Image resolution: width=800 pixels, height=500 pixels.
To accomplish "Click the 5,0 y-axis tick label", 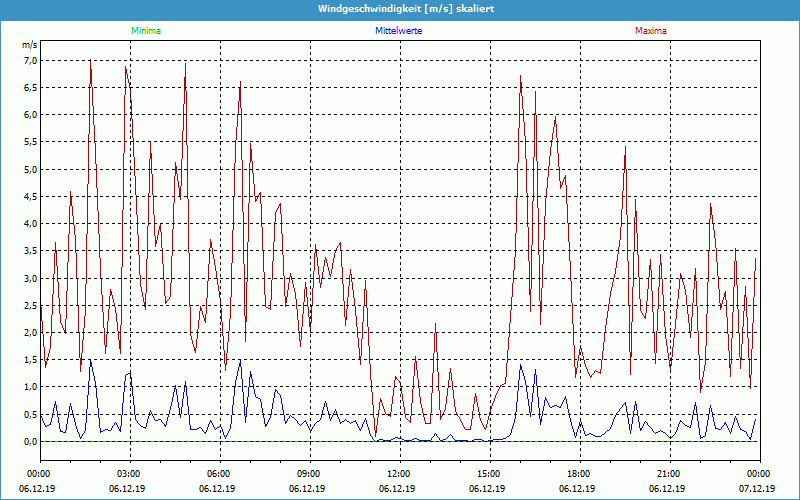I will click(30, 169).
